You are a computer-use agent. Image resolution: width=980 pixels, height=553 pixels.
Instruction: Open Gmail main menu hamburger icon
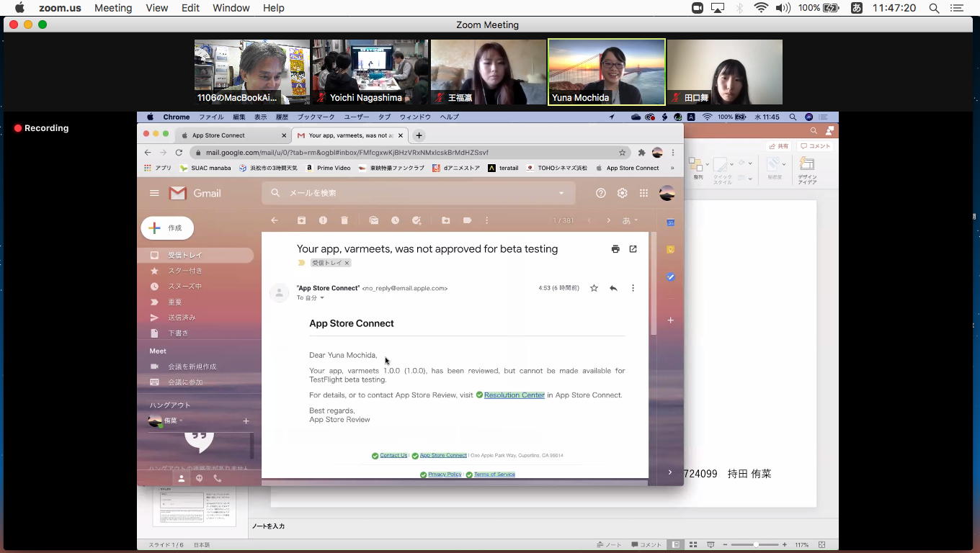point(154,193)
